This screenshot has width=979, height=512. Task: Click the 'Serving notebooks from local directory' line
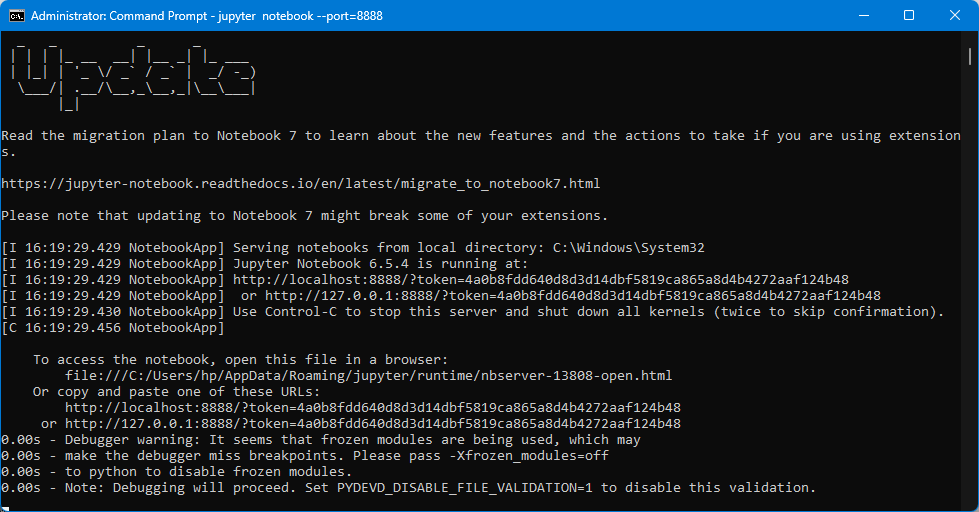353,248
